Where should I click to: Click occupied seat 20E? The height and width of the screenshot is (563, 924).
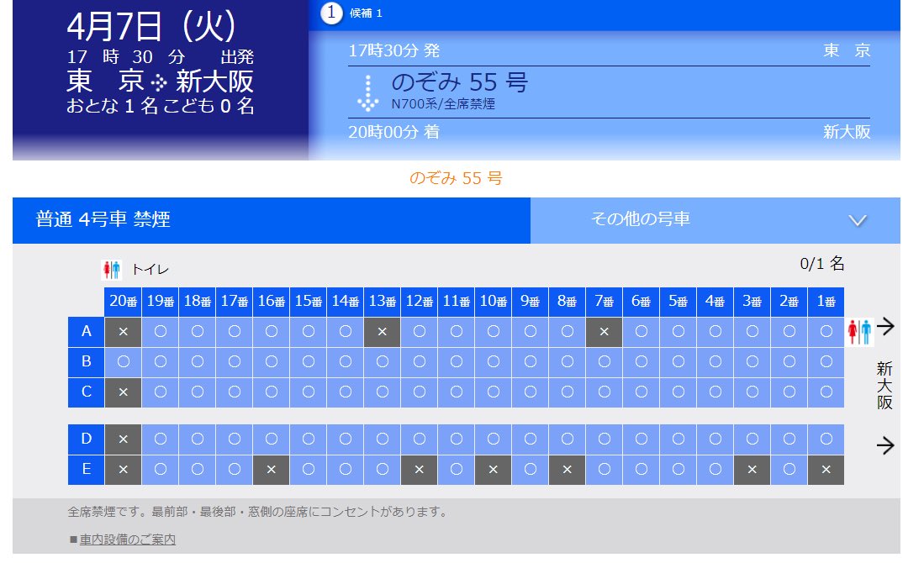123,470
